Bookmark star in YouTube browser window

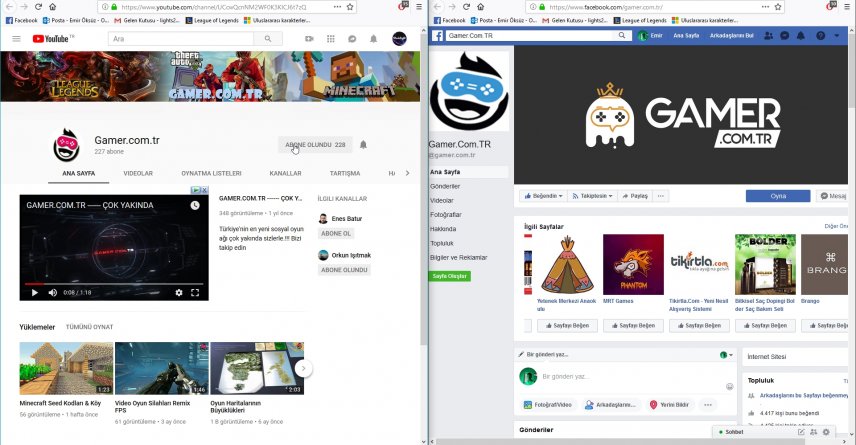pyautogui.click(x=350, y=7)
